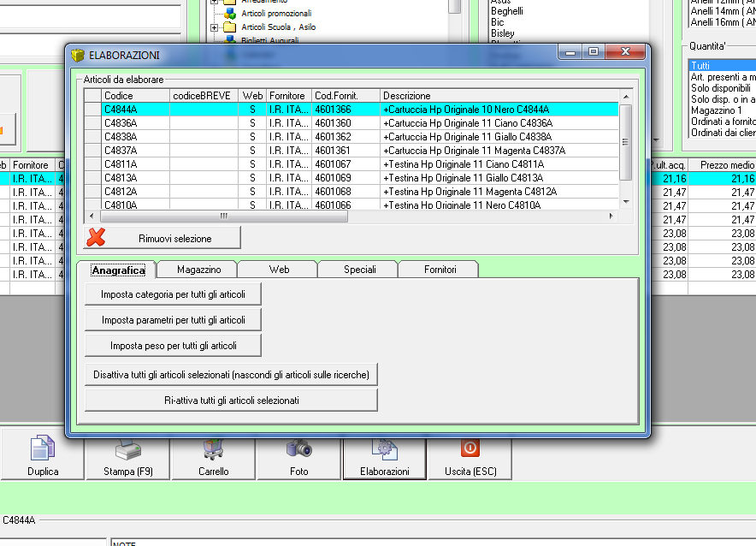Click the Elaborazioni gear icon
This screenshot has height=546, width=756.
tap(384, 449)
